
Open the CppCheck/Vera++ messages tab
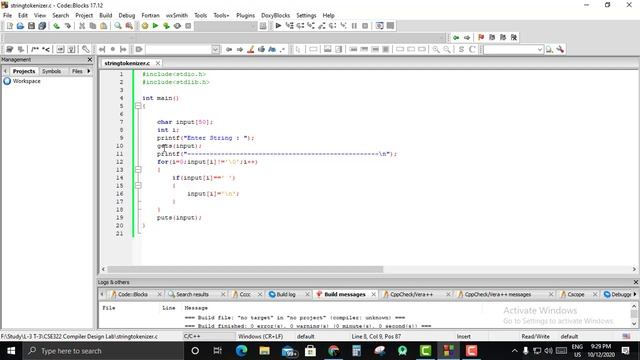pyautogui.click(x=498, y=294)
